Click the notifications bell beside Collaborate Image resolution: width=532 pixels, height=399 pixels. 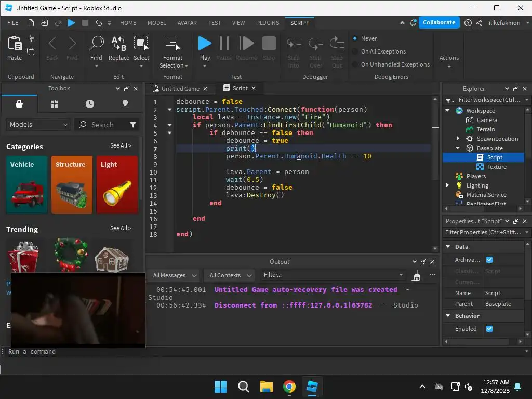click(413, 23)
